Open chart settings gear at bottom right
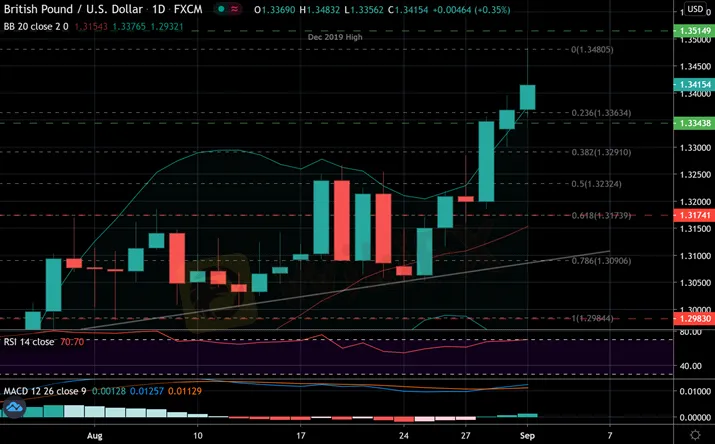The height and width of the screenshot is (444, 715). click(695, 435)
